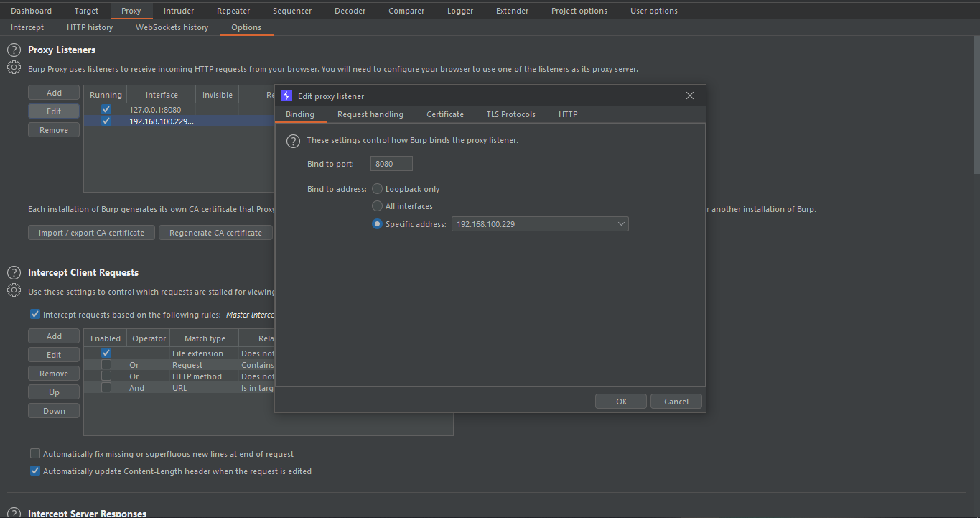Expand the Specific address dropdown
This screenshot has height=518, width=980.
coord(621,224)
